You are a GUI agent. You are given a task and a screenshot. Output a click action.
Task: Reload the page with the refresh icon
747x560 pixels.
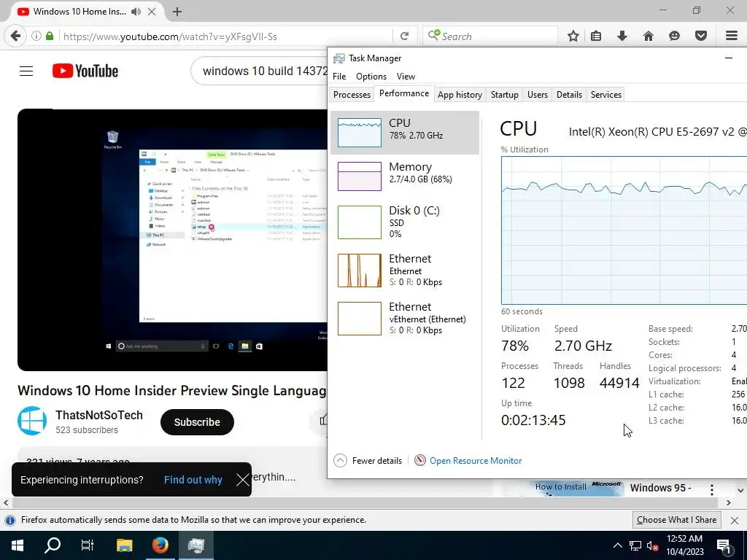click(404, 36)
